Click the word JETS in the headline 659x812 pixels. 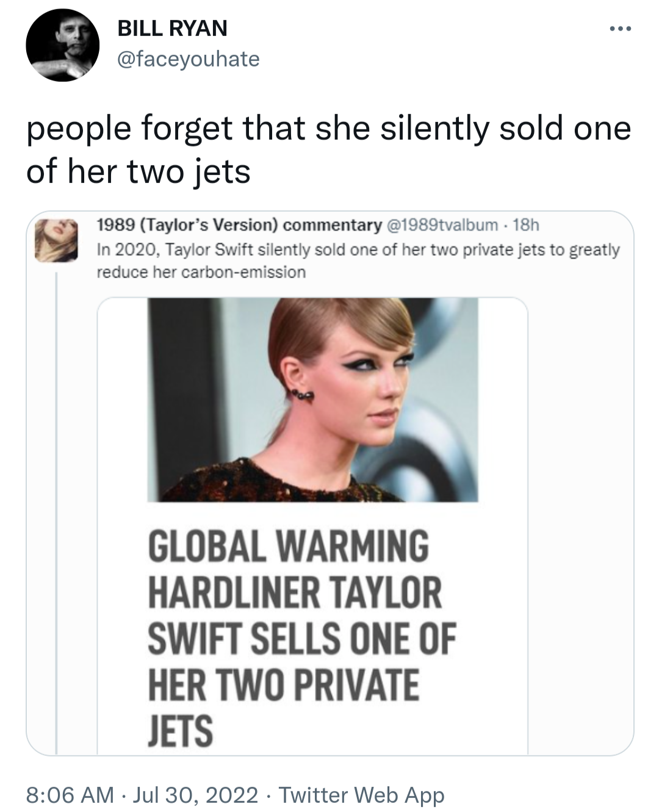click(181, 731)
